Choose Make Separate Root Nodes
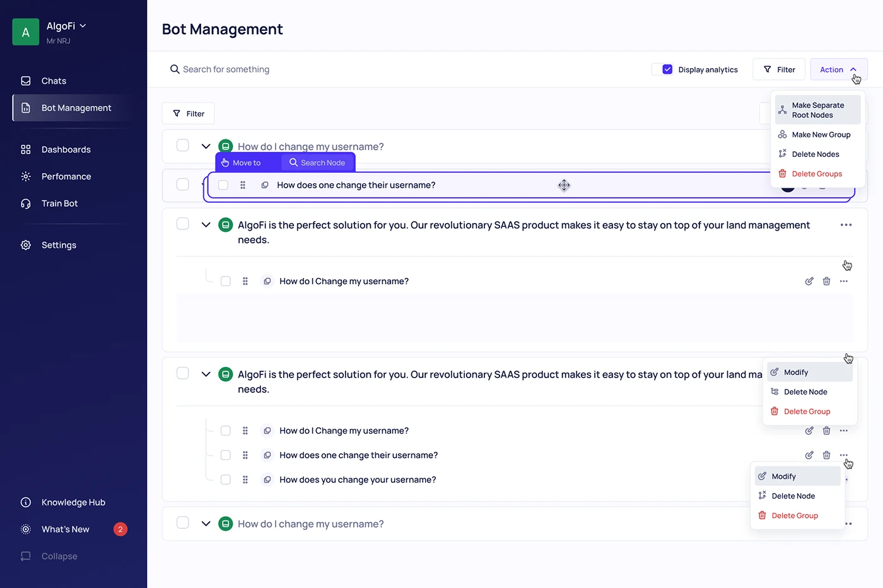This screenshot has width=883, height=588. coord(817,110)
